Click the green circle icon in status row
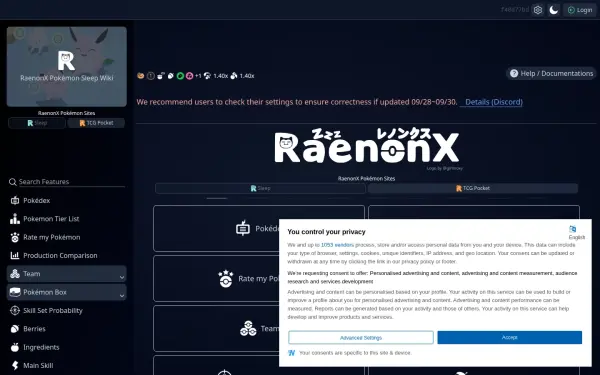The height and width of the screenshot is (375, 600). (180, 76)
